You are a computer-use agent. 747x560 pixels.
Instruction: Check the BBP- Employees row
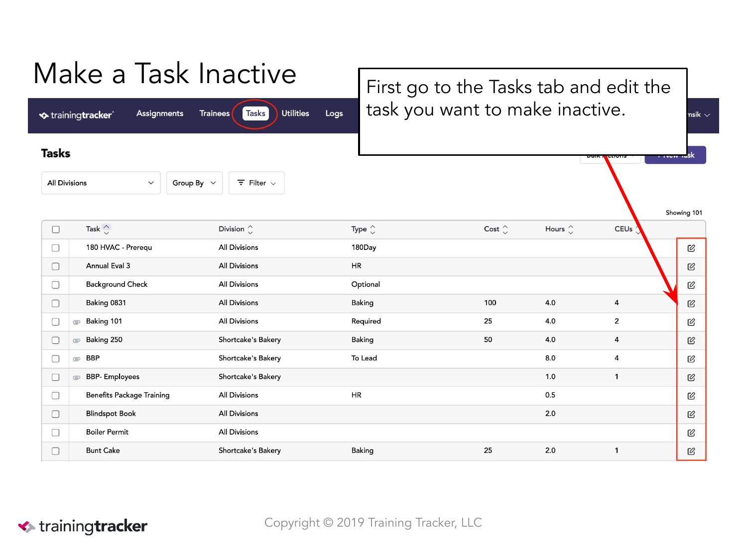(x=56, y=377)
